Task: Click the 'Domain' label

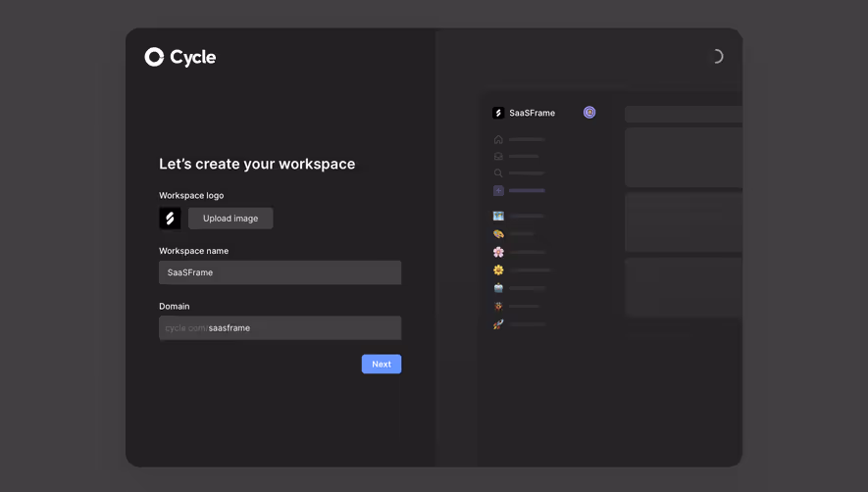Action: click(x=175, y=306)
